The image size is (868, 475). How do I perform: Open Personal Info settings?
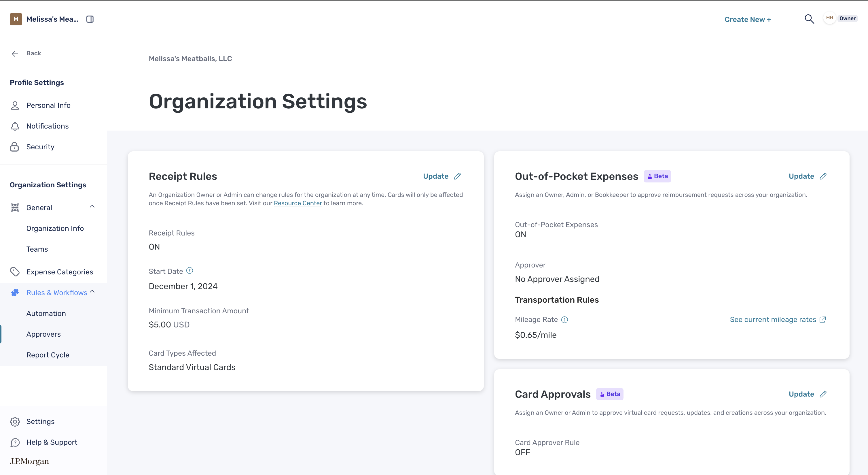48,105
